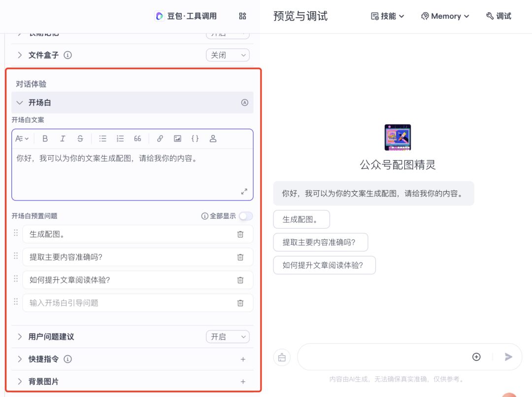Apply strikethrough formatting in editor toolbar
This screenshot has height=397, width=532.
click(80, 139)
